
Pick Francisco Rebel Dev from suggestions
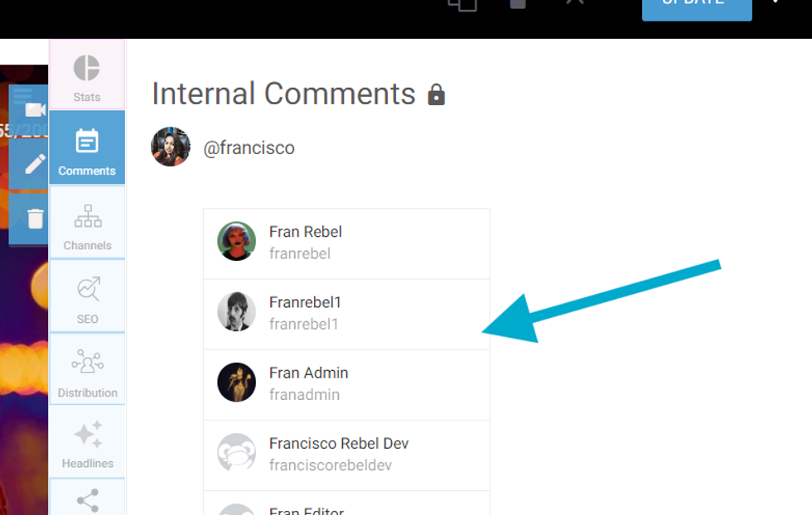point(346,455)
